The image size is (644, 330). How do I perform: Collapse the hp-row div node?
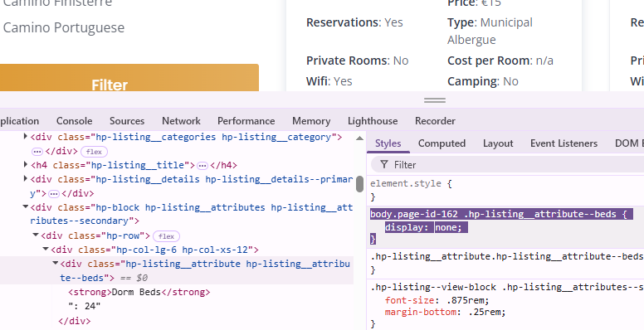coord(36,235)
